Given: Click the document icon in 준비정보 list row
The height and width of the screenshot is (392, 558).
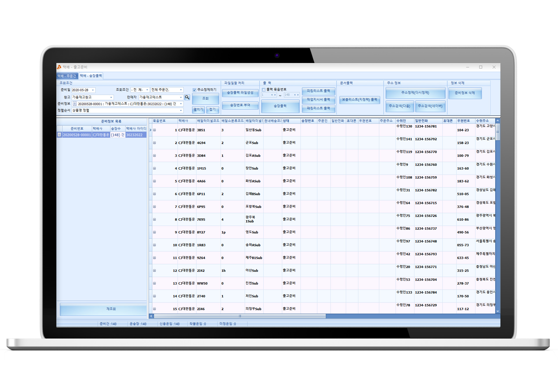Looking at the screenshot, I should coord(59,135).
